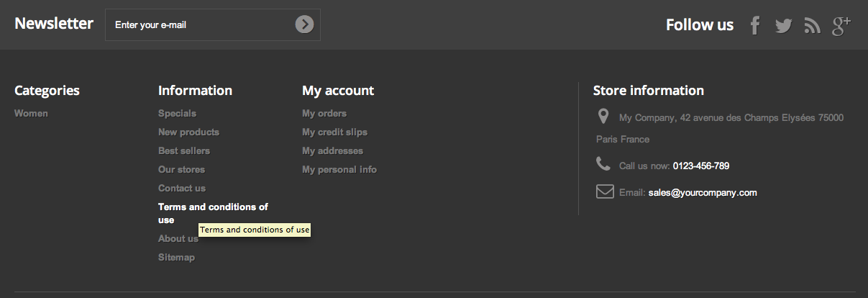Image resolution: width=868 pixels, height=298 pixels.
Task: Open My orders in account section
Action: [x=324, y=114]
